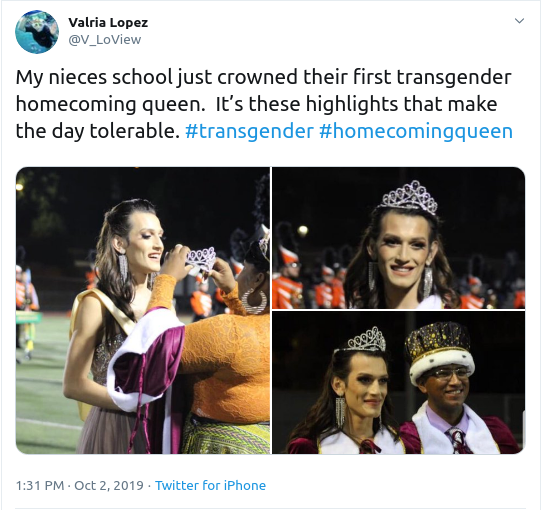Image resolution: width=544 pixels, height=510 pixels.
Task: Click the Oct 2, 2019 date
Action: pyautogui.click(x=109, y=485)
